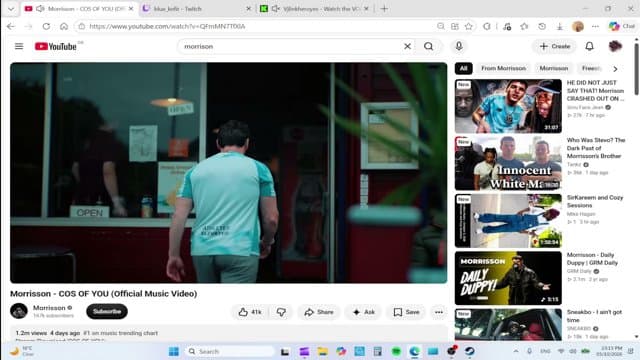
Task: Open the 'SirKareem and Cozy Sessions' thumbnail
Action: point(508,221)
